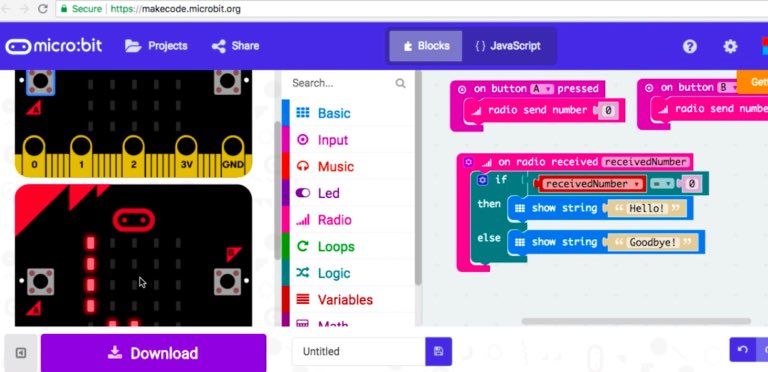The width and height of the screenshot is (768, 372).
Task: Open the settings gear menu
Action: (730, 46)
